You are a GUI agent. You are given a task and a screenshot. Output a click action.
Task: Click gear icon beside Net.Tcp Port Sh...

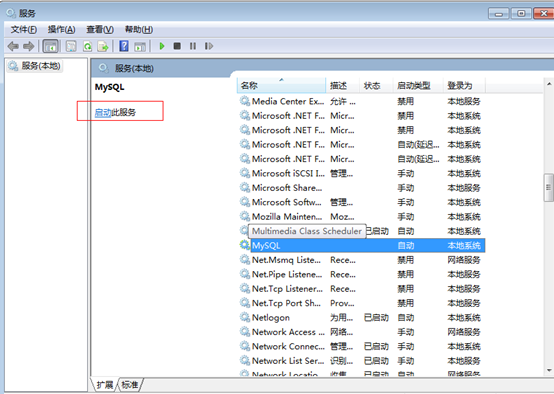point(244,303)
